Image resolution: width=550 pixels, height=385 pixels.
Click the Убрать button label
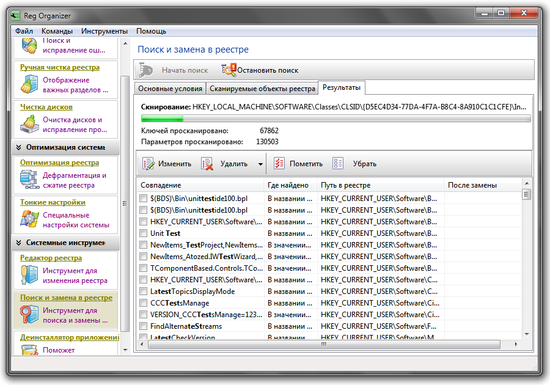pos(364,164)
